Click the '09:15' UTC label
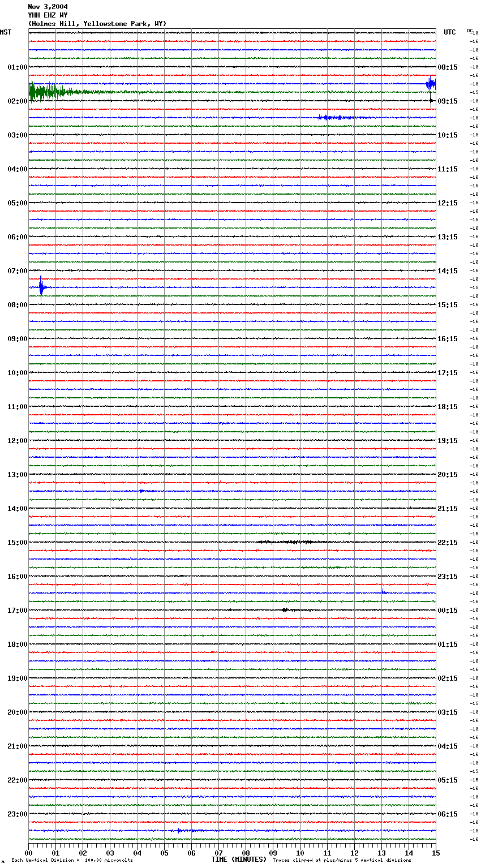 pos(448,101)
